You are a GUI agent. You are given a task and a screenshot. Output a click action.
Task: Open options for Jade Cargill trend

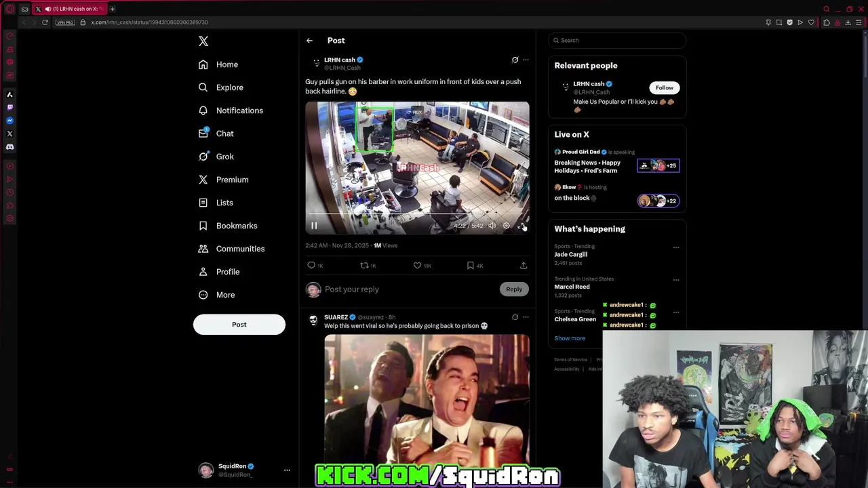[x=676, y=247]
